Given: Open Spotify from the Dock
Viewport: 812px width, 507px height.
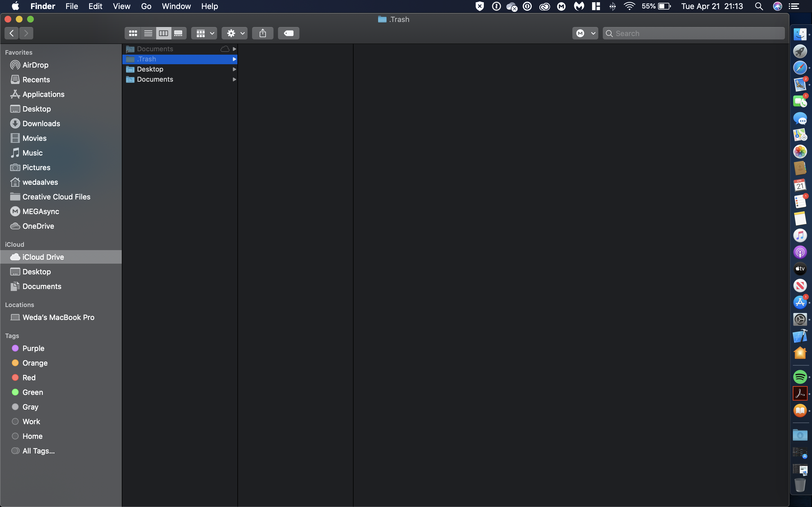Looking at the screenshot, I should pos(800,377).
